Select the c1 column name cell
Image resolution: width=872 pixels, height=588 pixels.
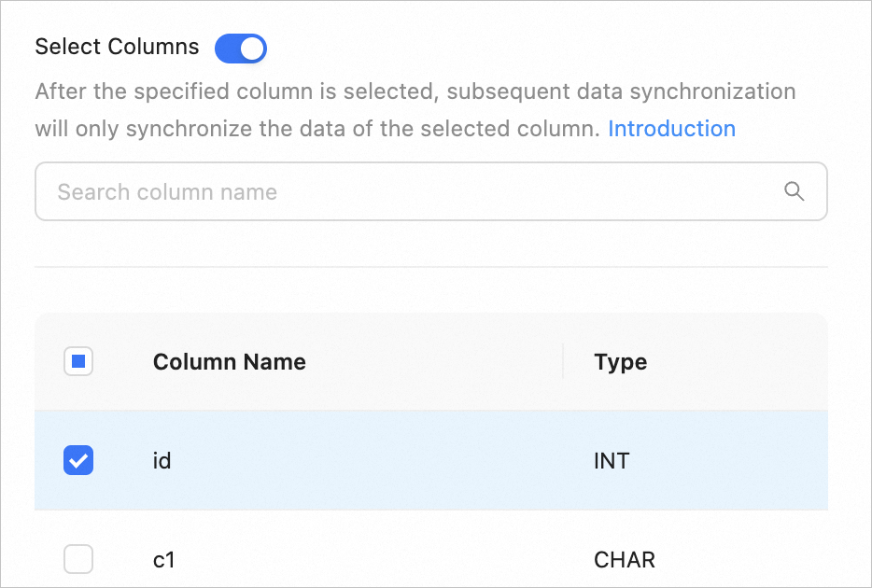(x=164, y=560)
